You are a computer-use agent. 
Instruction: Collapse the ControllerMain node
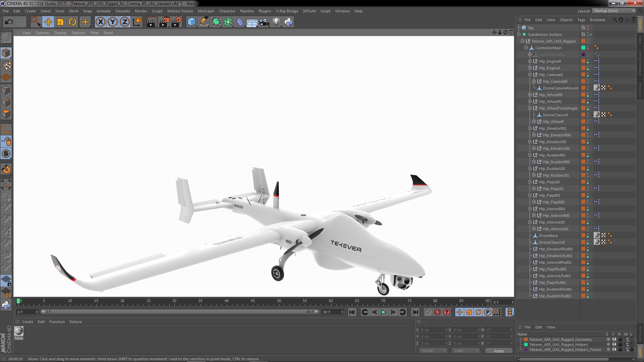click(x=526, y=48)
